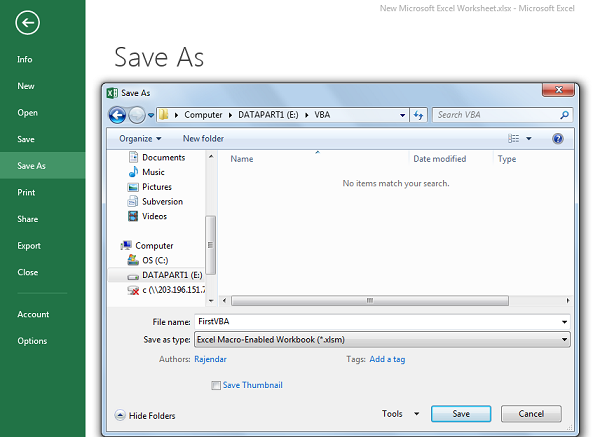Click the OS (C:) drive icon
The image size is (593, 437).
[x=133, y=260]
